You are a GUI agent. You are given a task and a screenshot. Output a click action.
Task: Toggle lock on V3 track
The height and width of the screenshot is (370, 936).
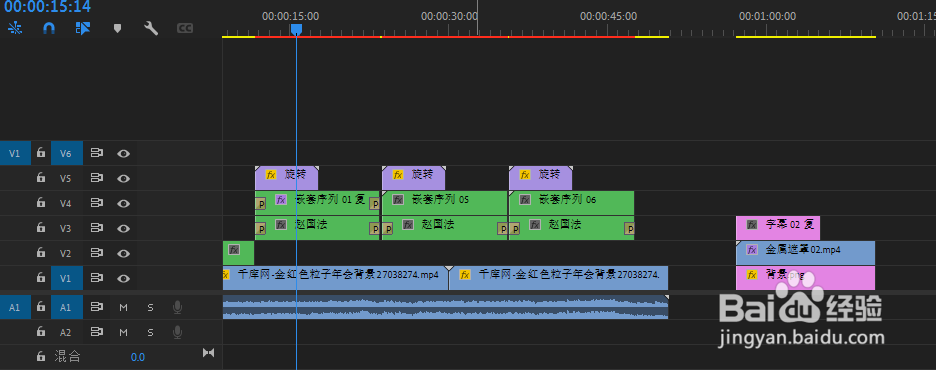tap(41, 228)
